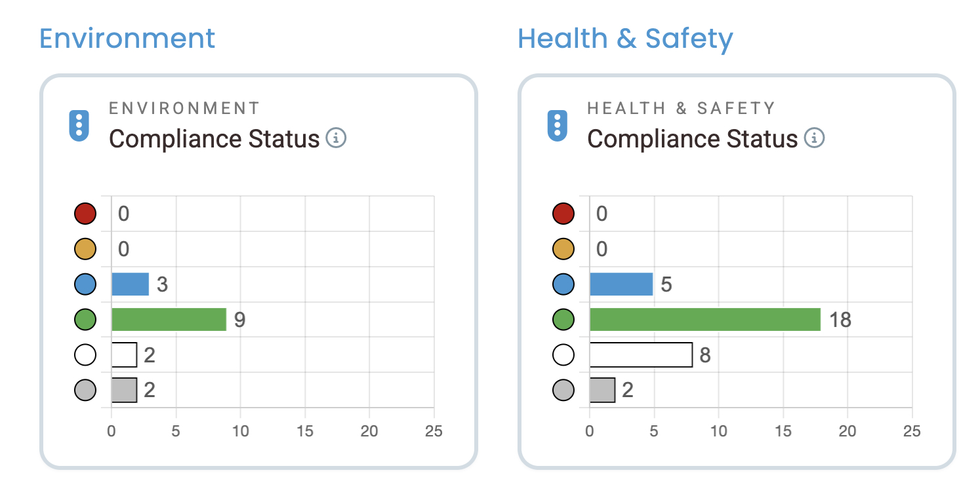This screenshot has width=980, height=481.
Task: Click gray status circle in Health & Safety chart
Action: [563, 391]
